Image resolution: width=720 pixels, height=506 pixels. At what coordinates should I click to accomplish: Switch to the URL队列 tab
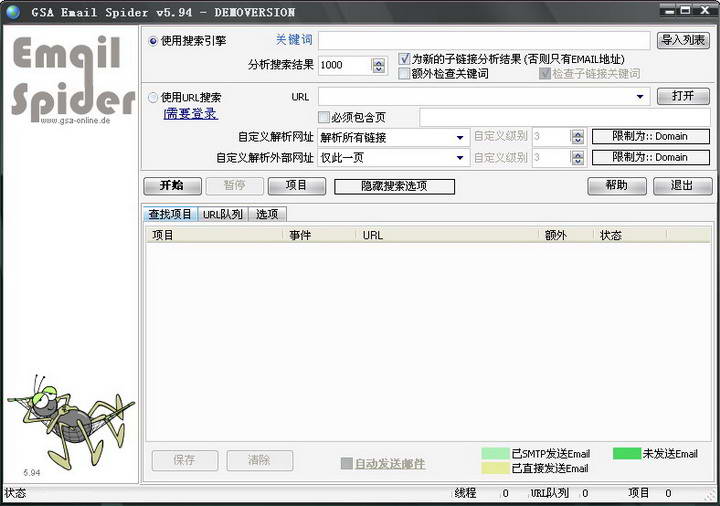pos(223,214)
